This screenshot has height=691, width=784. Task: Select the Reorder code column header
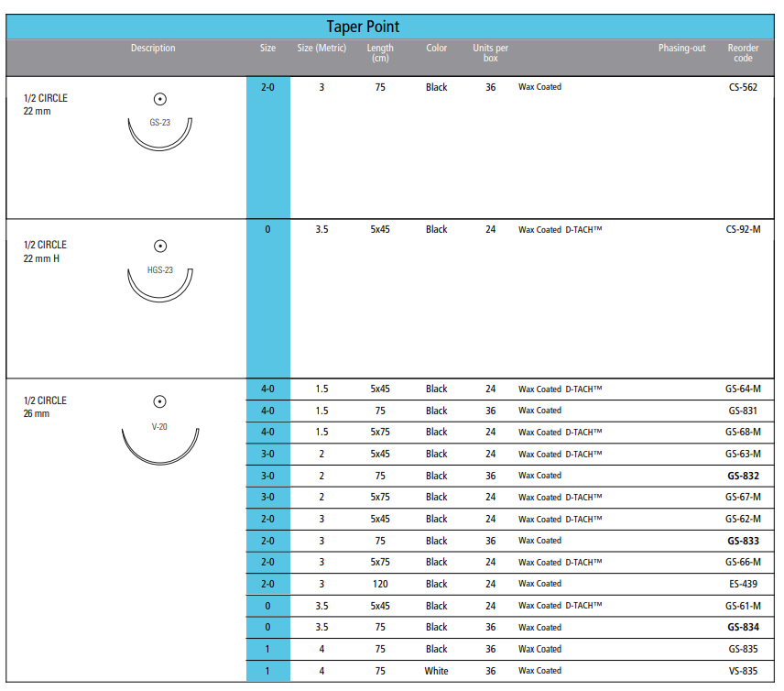pos(743,53)
